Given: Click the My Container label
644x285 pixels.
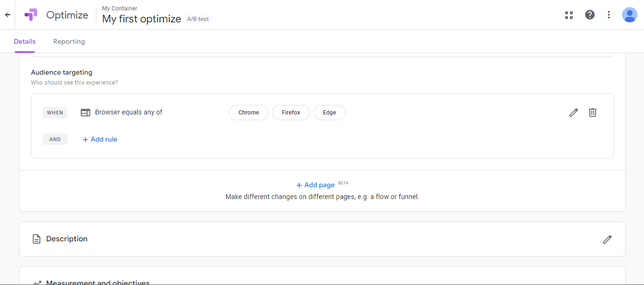Looking at the screenshot, I should pos(120,9).
